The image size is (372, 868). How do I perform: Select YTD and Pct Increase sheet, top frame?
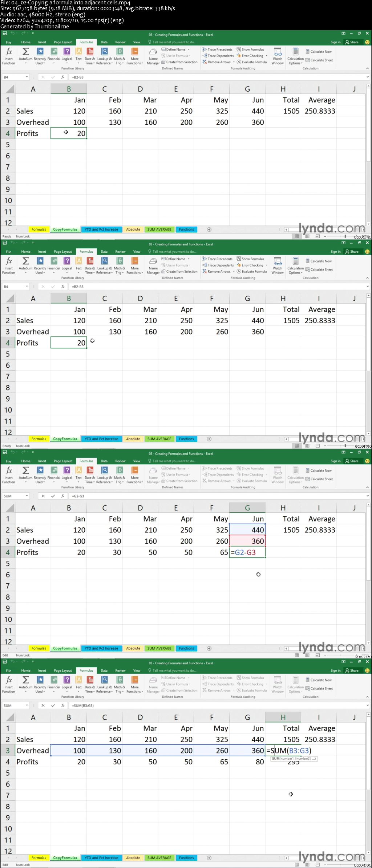(x=101, y=229)
